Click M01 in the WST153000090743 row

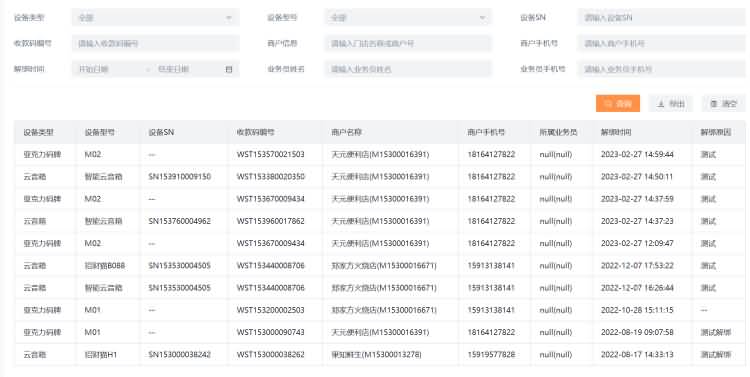[93, 332]
